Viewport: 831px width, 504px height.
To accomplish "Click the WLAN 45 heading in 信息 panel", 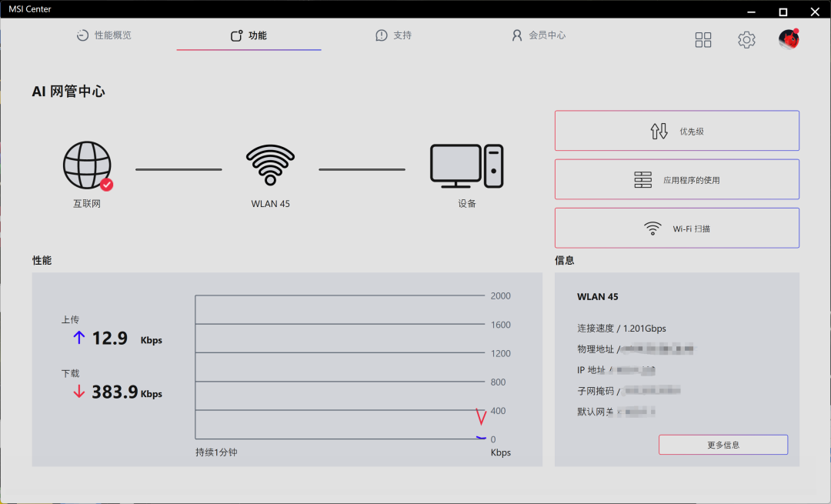I will pyautogui.click(x=597, y=297).
